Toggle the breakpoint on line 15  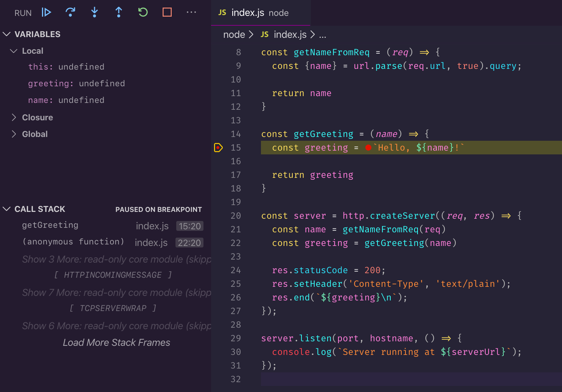click(218, 148)
